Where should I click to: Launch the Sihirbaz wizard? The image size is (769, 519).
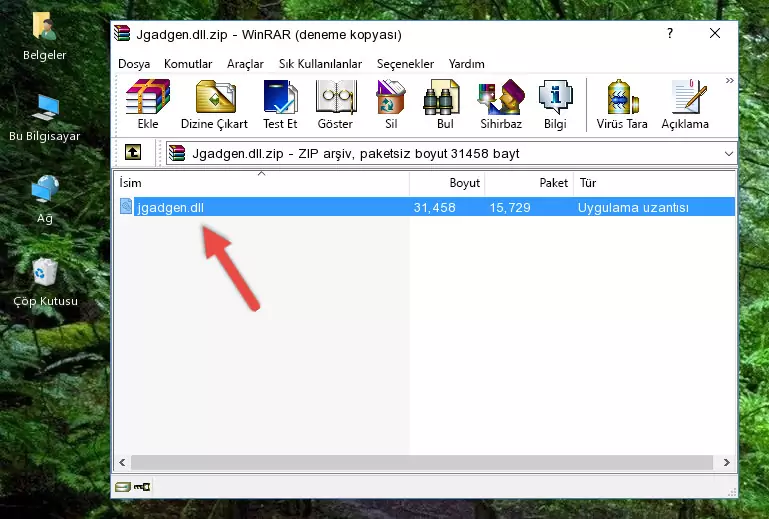(501, 104)
